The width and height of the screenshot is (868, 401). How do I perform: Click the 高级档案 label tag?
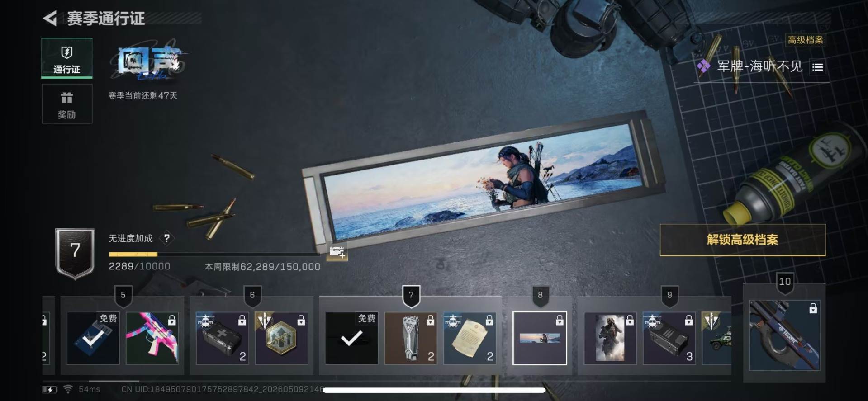tap(806, 40)
